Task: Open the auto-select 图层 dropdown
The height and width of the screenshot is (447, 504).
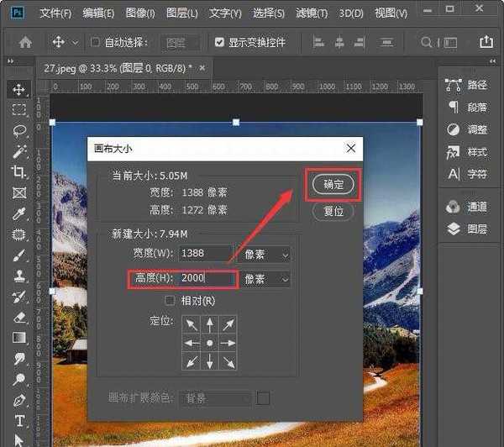Action: (x=181, y=43)
